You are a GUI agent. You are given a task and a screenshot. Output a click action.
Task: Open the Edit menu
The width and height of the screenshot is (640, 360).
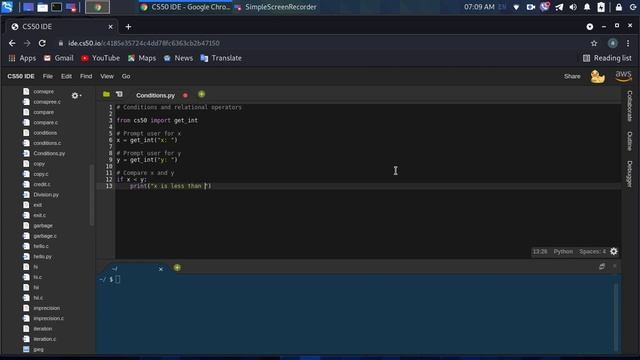click(x=67, y=76)
